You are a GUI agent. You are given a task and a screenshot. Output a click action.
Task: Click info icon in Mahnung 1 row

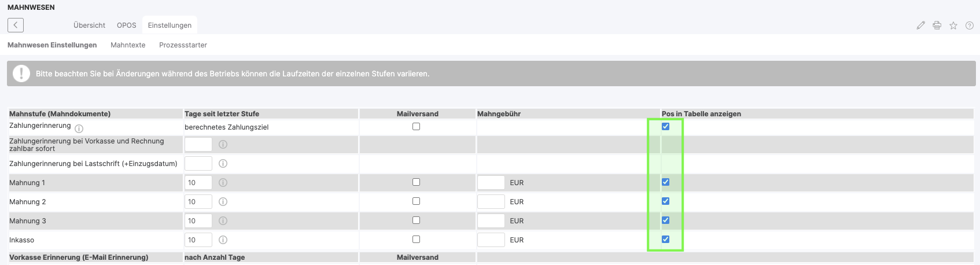pyautogui.click(x=223, y=183)
